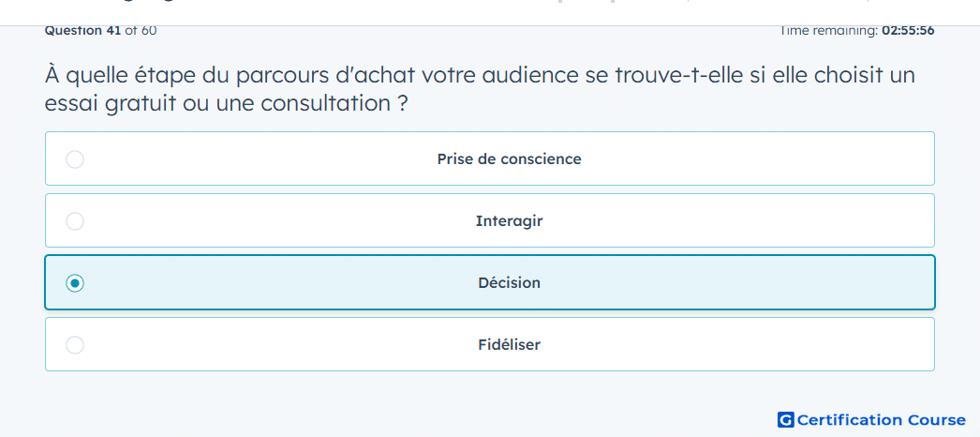
Task: Click the Question 41 of 60 counter
Action: 100,30
